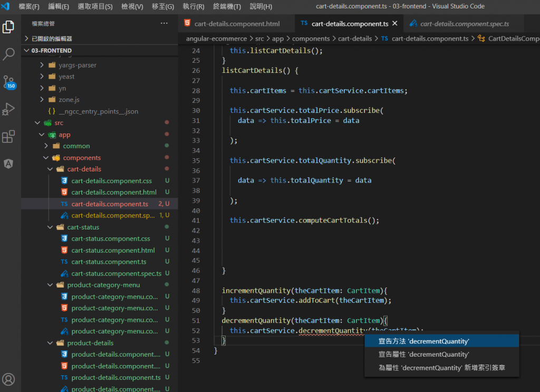Select 宣告方法 'decrementQuantity' quick fix

(x=423, y=341)
